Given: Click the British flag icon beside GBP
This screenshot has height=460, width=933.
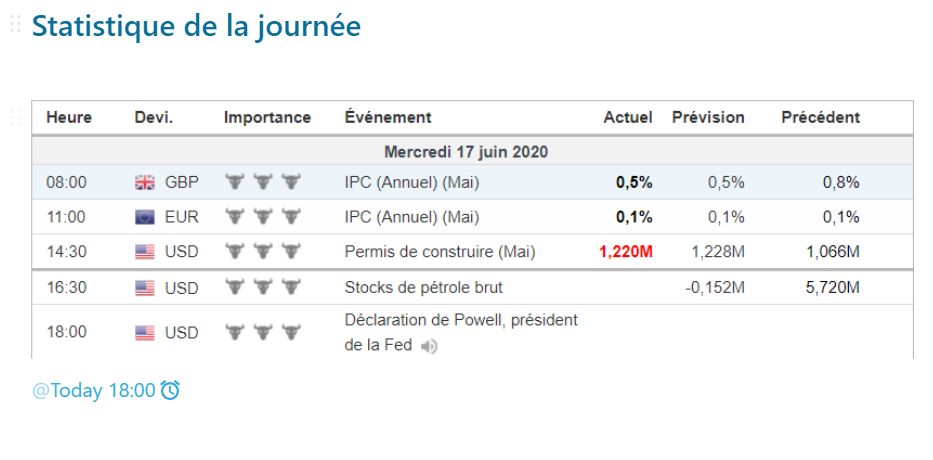Looking at the screenshot, I should [145, 182].
